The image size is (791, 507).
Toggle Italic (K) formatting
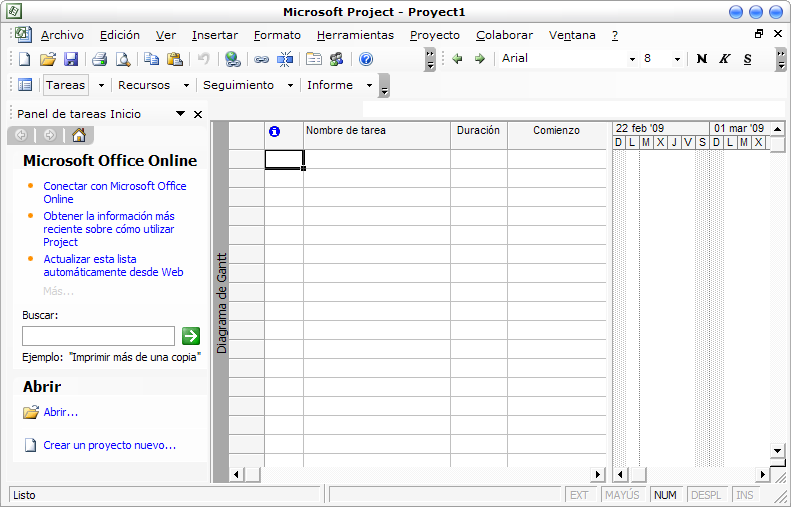point(725,59)
